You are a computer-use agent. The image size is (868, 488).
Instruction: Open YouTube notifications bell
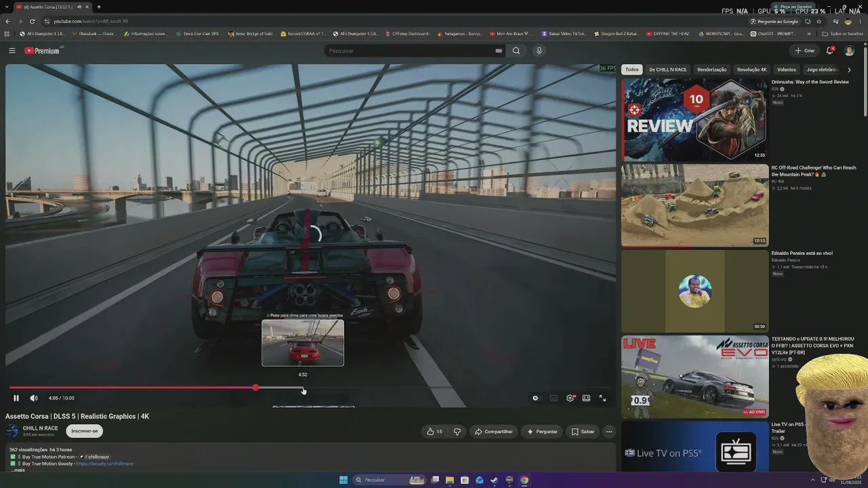pos(830,51)
